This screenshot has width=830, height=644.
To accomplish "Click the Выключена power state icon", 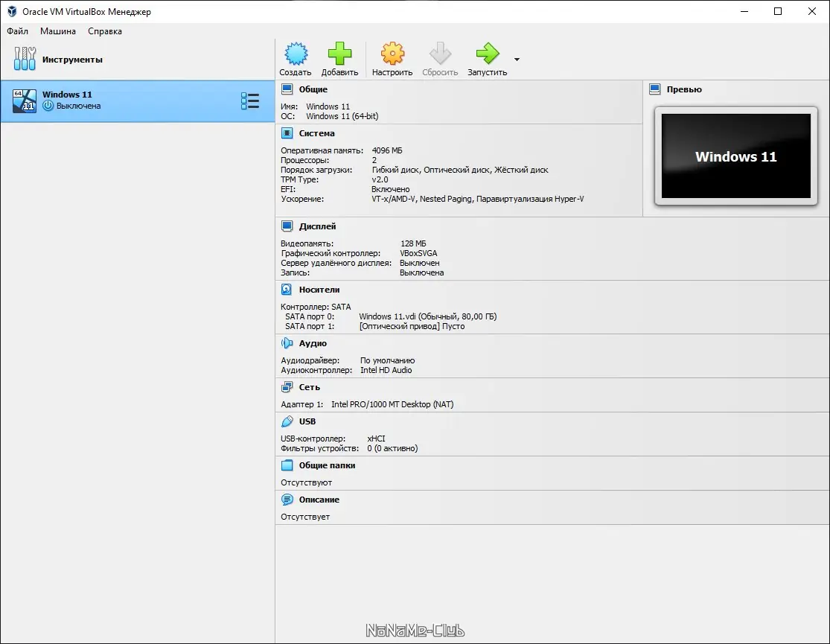I will tap(48, 106).
